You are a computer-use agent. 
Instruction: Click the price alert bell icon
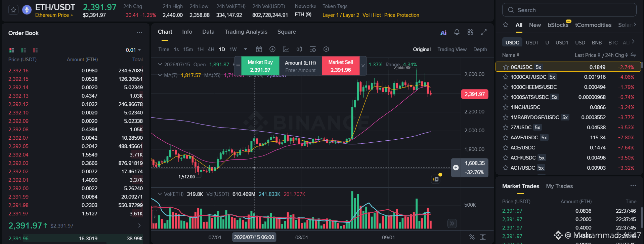(457, 32)
